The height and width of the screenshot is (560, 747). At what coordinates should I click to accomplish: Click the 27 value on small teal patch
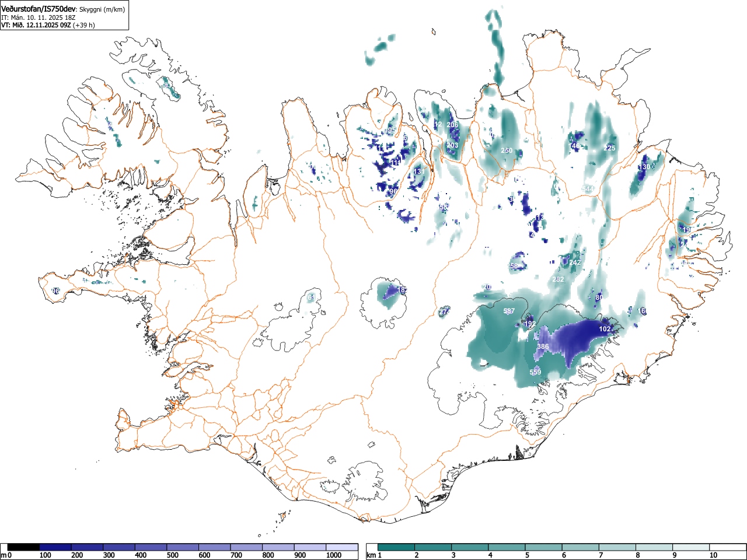[444, 312]
